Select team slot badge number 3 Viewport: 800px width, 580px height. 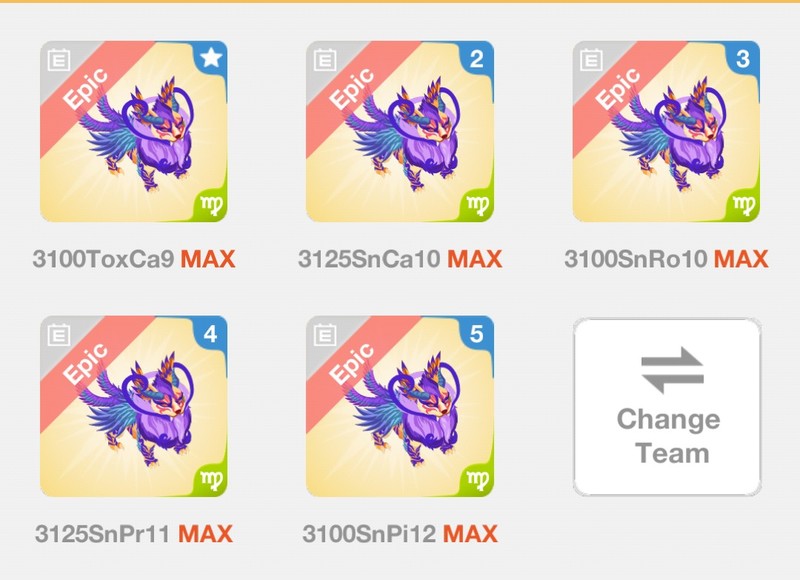tap(743, 59)
